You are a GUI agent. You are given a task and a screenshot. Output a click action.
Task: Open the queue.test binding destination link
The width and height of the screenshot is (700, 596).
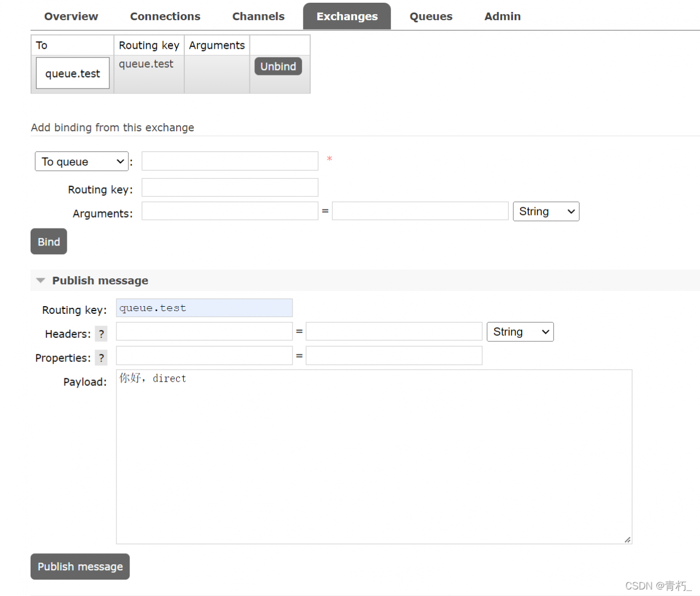coord(73,74)
